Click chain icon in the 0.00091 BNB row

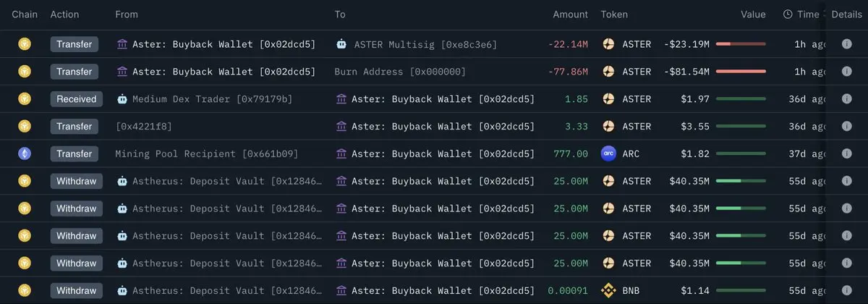tap(25, 291)
